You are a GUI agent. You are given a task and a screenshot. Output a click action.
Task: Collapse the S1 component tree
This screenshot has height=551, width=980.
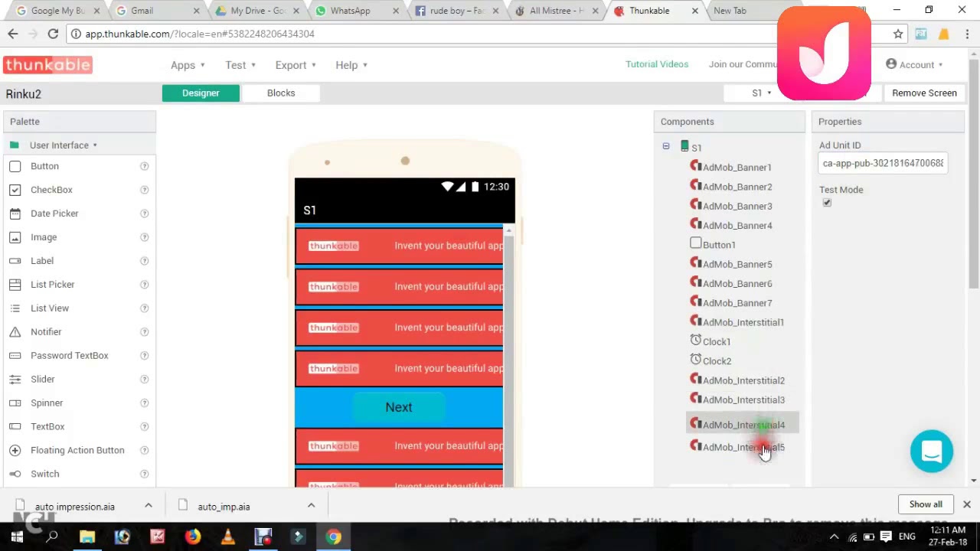click(x=666, y=146)
